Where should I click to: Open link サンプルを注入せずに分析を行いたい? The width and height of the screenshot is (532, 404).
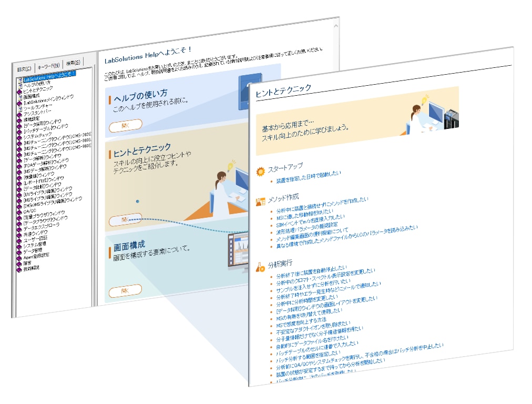[x=313, y=286]
